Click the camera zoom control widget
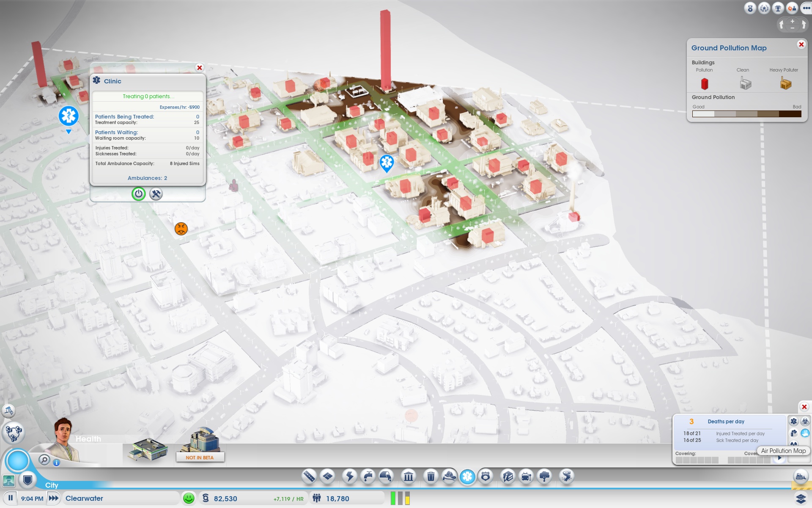Image resolution: width=812 pixels, height=508 pixels. click(793, 25)
